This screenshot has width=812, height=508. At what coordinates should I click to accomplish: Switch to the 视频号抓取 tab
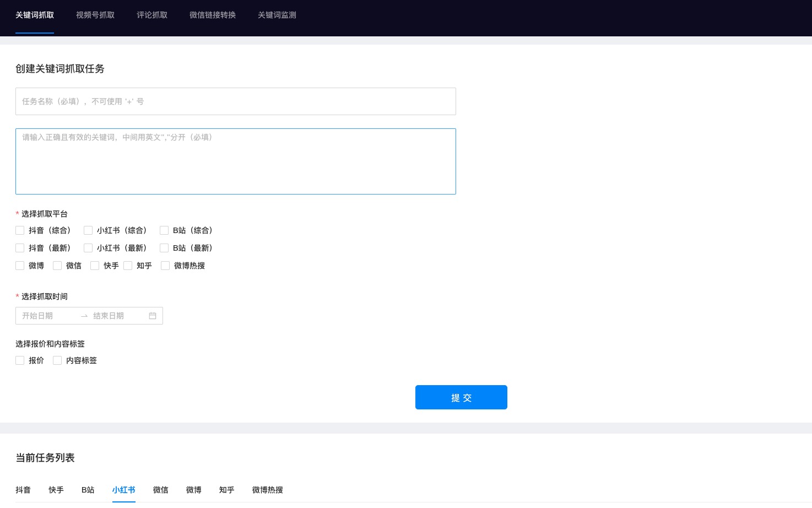[95, 15]
